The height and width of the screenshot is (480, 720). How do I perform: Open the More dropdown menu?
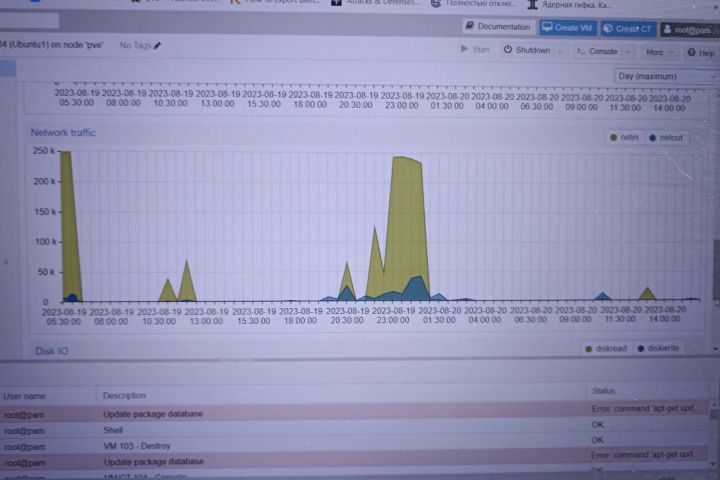pyautogui.click(x=660, y=52)
